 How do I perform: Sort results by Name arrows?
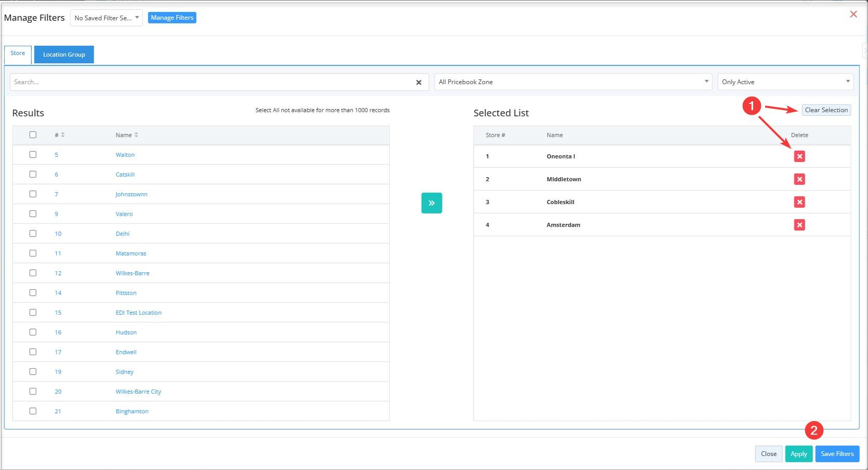(136, 135)
